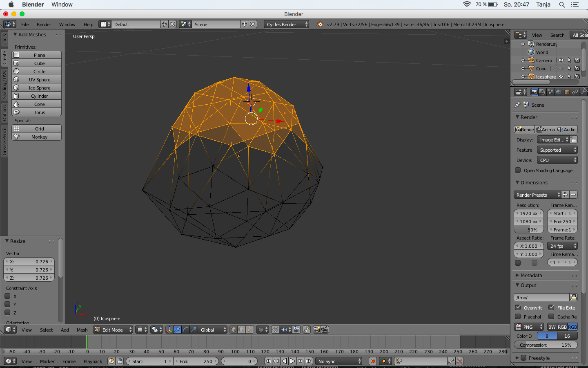Open the Global orientation dropdown

(x=213, y=330)
